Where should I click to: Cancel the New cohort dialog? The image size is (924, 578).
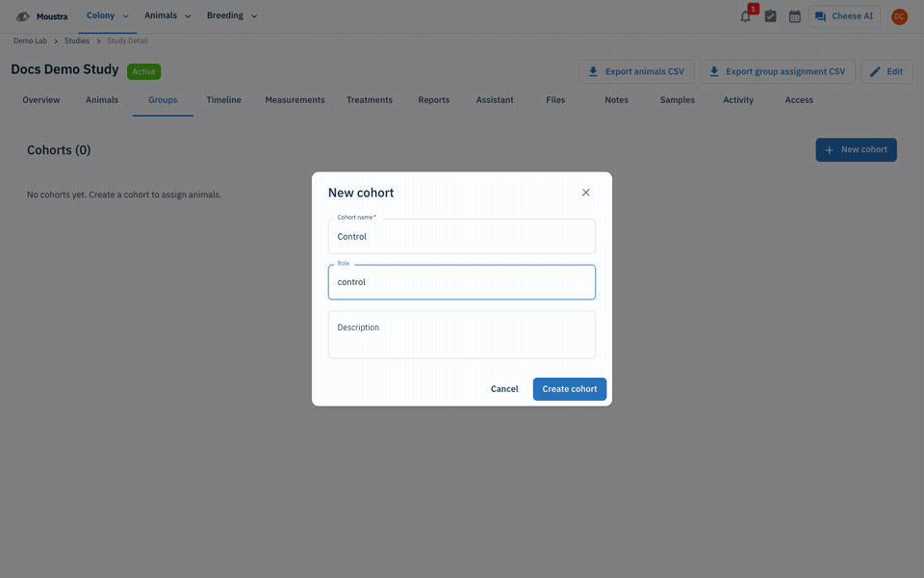(x=504, y=388)
